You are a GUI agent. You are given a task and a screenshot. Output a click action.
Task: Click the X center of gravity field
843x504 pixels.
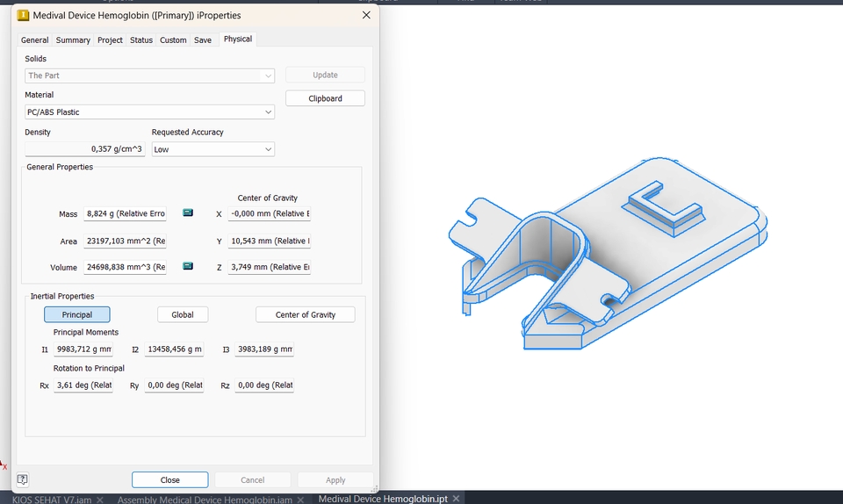(270, 213)
